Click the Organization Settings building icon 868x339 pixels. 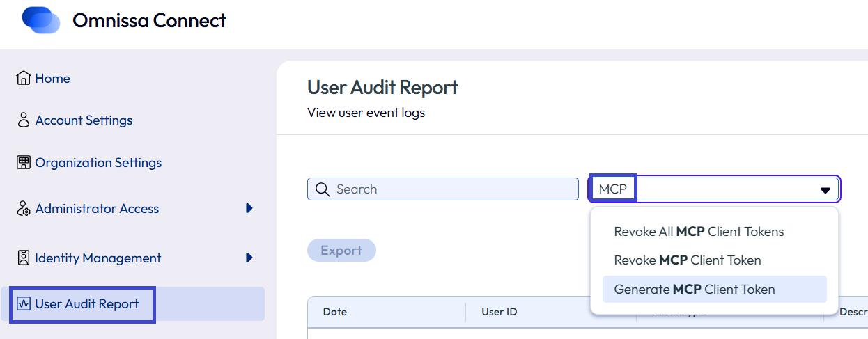click(x=24, y=162)
